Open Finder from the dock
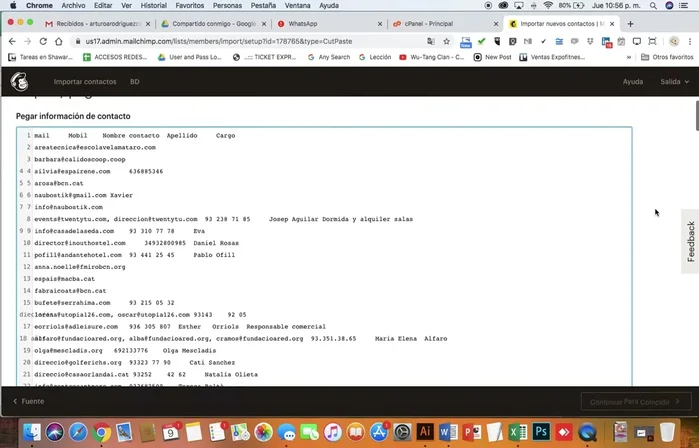The image size is (699, 448). coord(31,432)
